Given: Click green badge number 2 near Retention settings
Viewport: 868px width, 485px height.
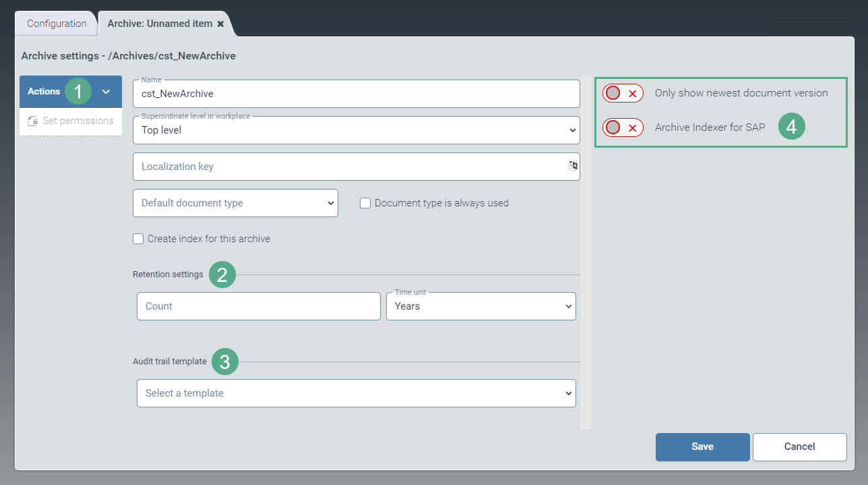Looking at the screenshot, I should (x=222, y=275).
